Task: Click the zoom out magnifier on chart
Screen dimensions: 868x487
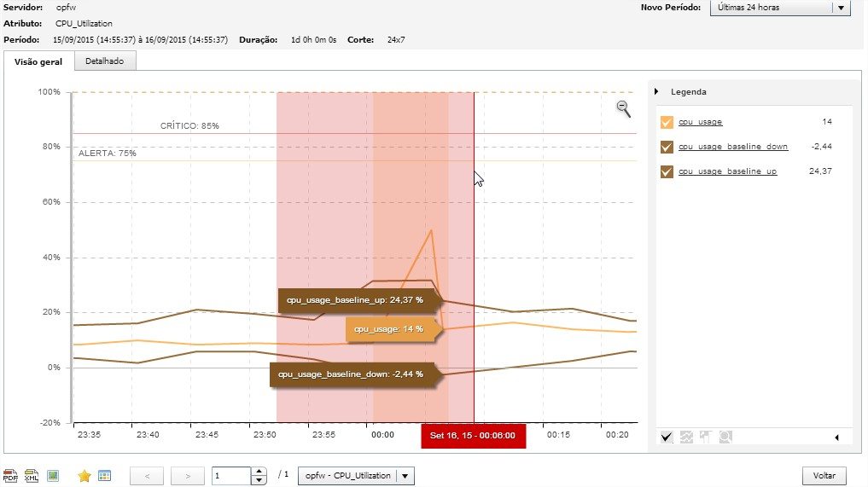Action: [624, 107]
